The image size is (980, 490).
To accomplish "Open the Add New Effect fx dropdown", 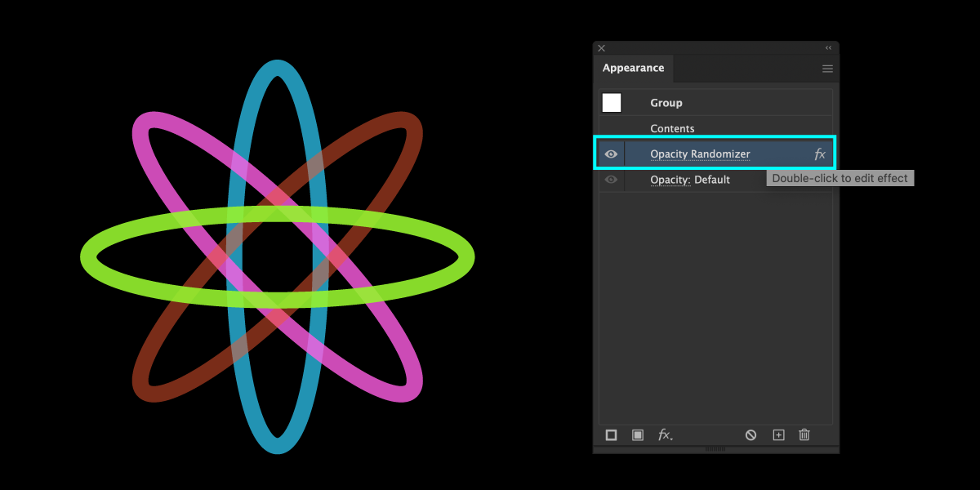I will coord(666,435).
